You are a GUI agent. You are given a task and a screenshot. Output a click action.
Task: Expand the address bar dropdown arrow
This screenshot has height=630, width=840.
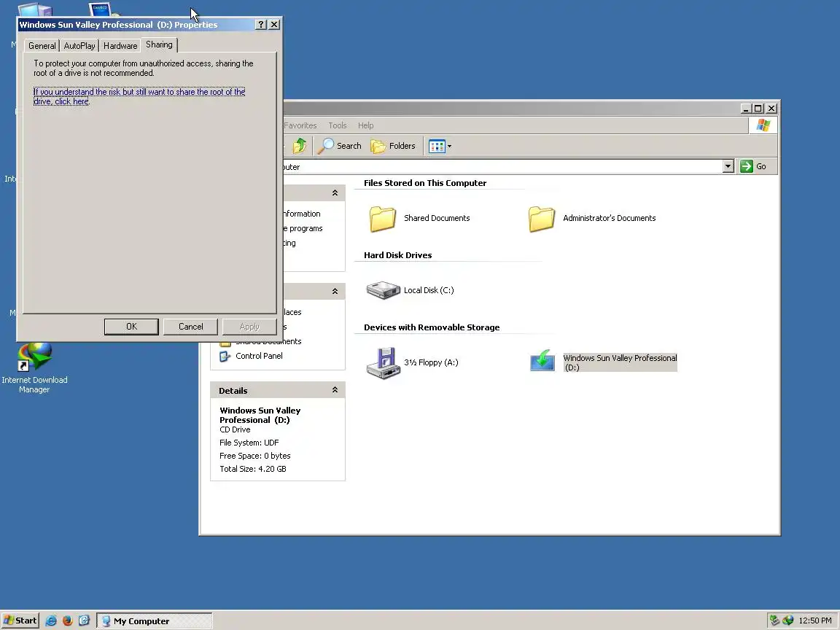(728, 166)
